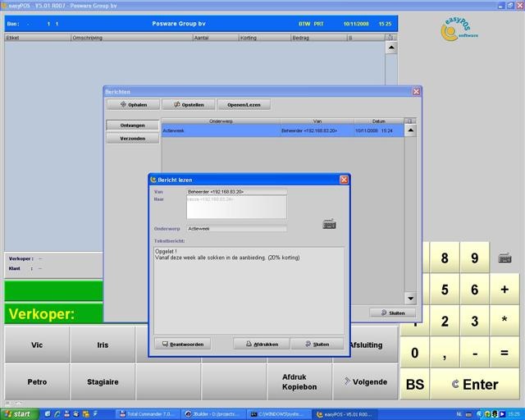This screenshot has height=420, width=525.
Task: Tap the BS backspace key
Action: [415, 384]
